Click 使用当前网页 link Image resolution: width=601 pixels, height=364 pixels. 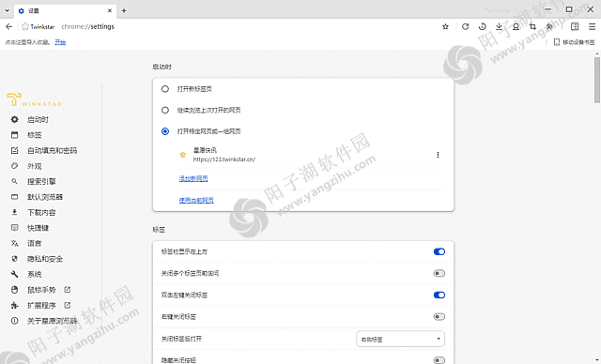(196, 200)
